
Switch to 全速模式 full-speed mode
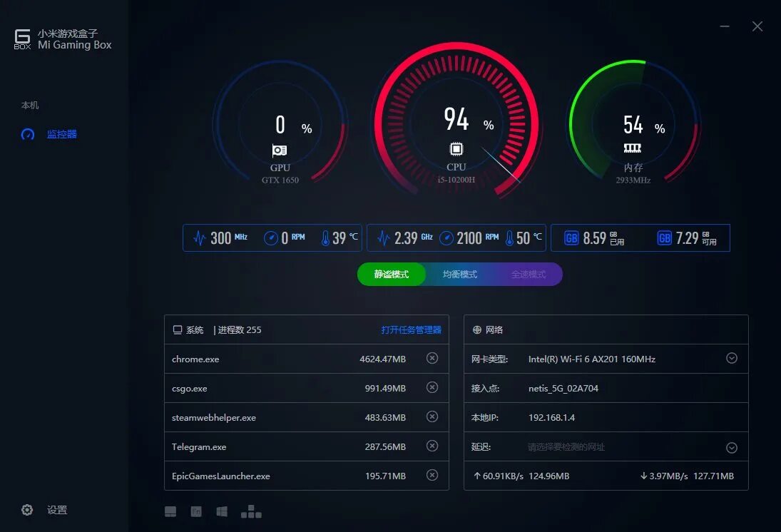pos(529,274)
